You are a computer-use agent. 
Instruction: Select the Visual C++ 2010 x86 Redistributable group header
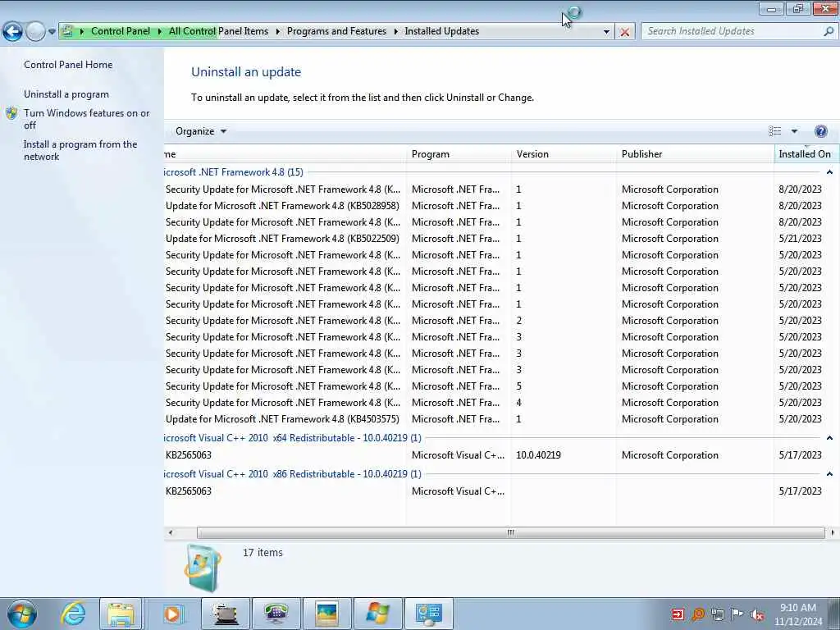point(293,474)
